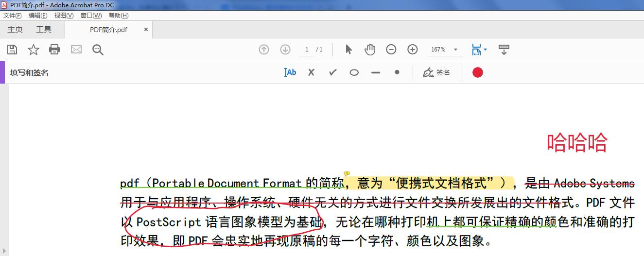Switch to the 主页 tab
This screenshot has height=256, width=644.
pos(15,30)
